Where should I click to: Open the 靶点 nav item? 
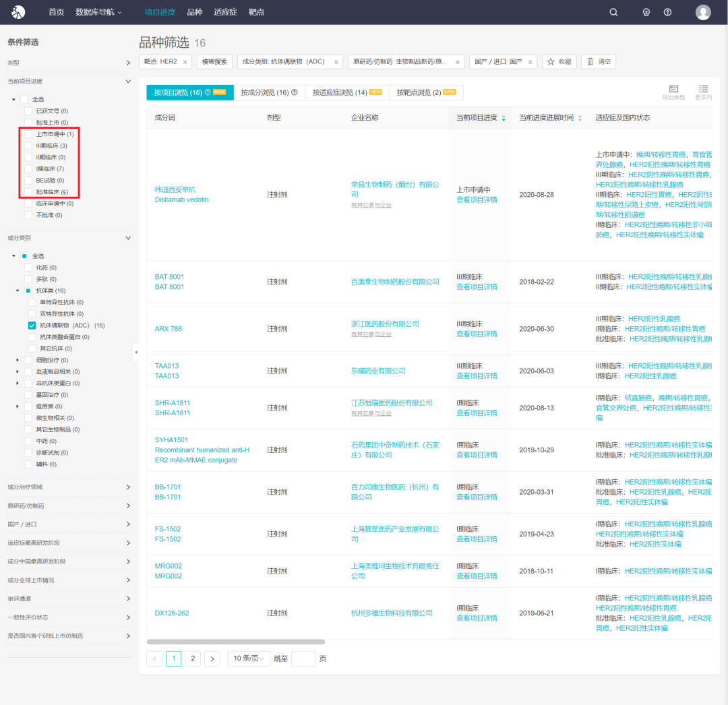[256, 12]
